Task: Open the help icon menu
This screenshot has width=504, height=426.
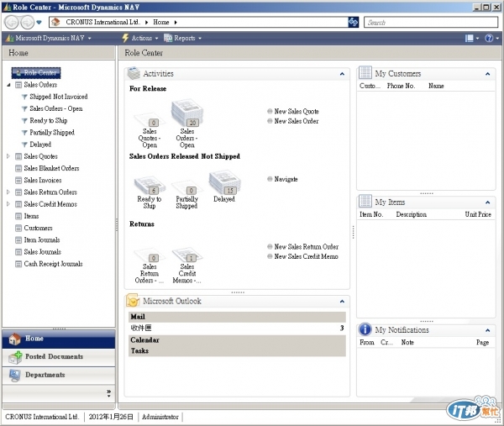Action: 491,39
